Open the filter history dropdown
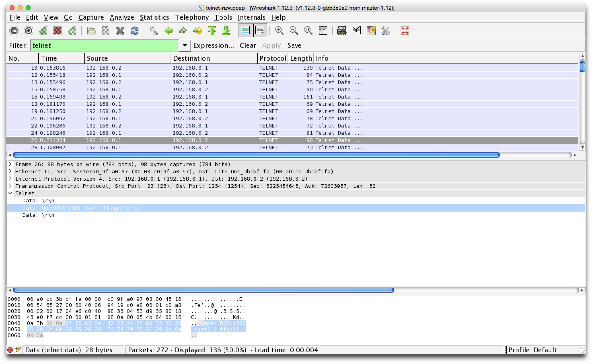Image resolution: width=592 pixels, height=364 pixels. pyautogui.click(x=185, y=45)
